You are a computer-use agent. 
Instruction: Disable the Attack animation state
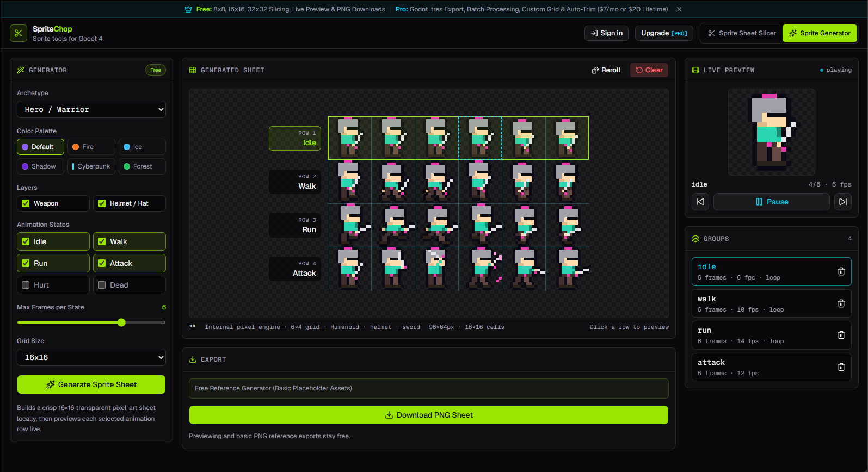coord(102,263)
